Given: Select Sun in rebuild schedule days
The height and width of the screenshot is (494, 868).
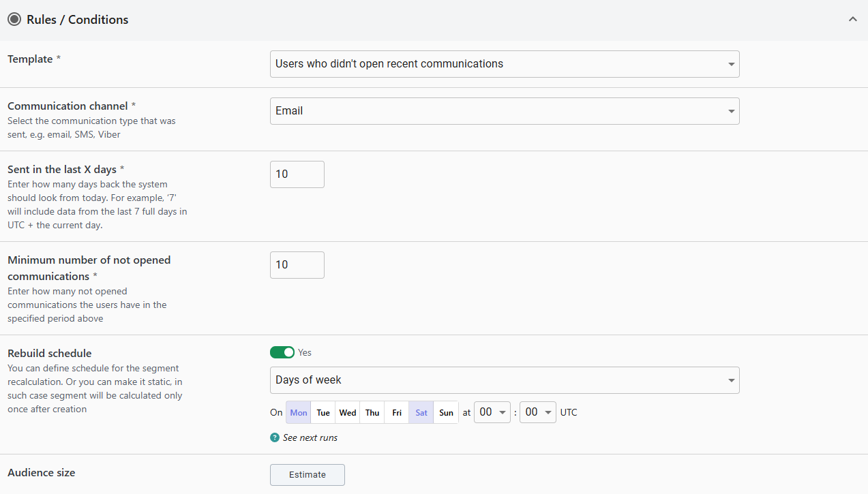Looking at the screenshot, I should [x=446, y=413].
